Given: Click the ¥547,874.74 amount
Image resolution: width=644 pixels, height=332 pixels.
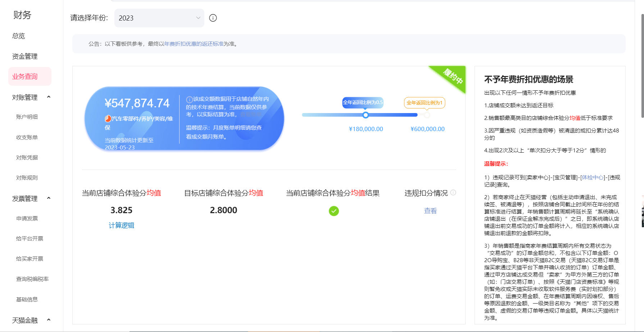Looking at the screenshot, I should (x=137, y=103).
